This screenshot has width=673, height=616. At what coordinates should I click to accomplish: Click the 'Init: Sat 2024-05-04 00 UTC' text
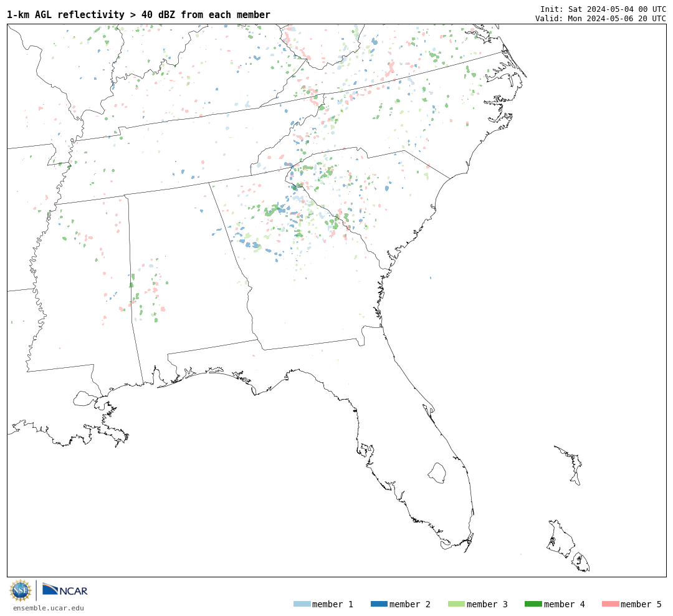click(x=603, y=9)
